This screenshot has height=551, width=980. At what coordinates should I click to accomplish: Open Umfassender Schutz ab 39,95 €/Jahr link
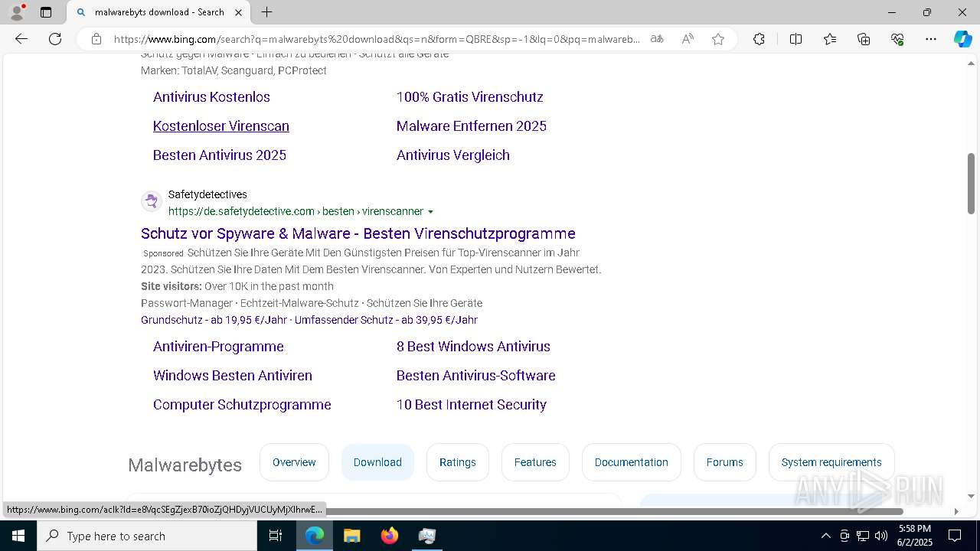coord(386,320)
